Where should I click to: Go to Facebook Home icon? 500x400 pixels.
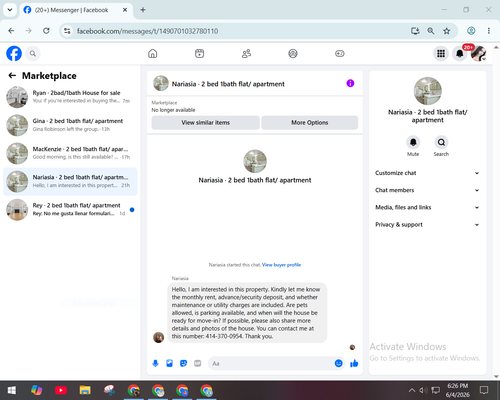pos(153,53)
